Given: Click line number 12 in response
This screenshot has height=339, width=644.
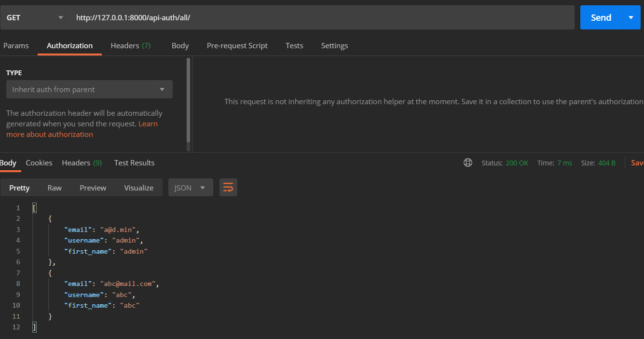Looking at the screenshot, I should pos(16,327).
